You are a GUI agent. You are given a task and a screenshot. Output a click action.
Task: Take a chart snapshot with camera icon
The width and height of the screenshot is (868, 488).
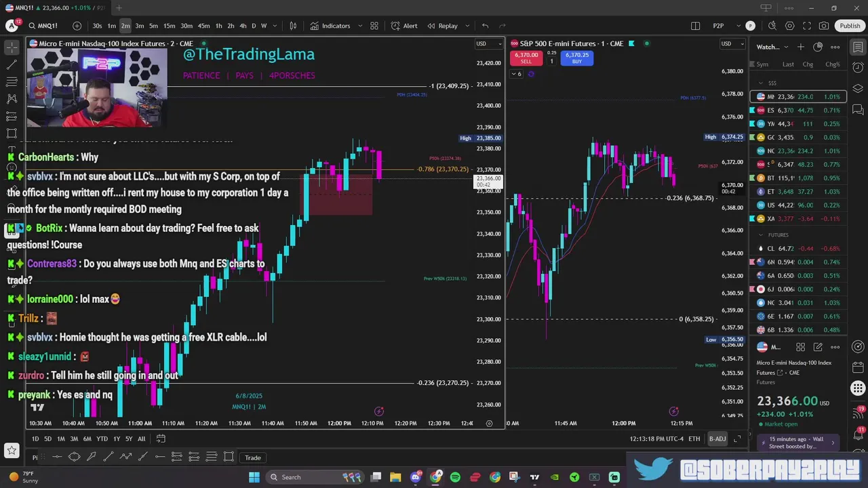tap(824, 26)
